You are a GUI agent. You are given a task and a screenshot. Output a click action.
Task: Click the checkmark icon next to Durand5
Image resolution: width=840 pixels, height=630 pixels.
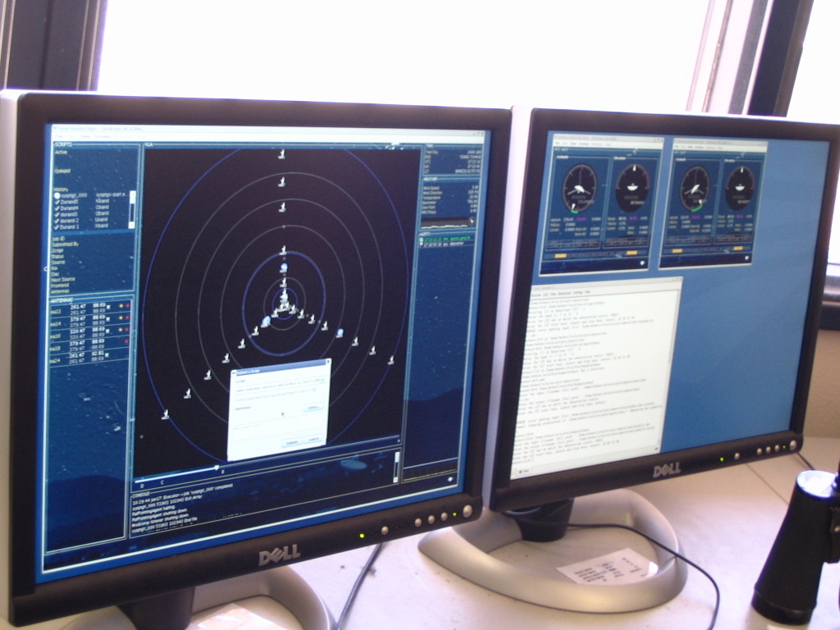(57, 202)
